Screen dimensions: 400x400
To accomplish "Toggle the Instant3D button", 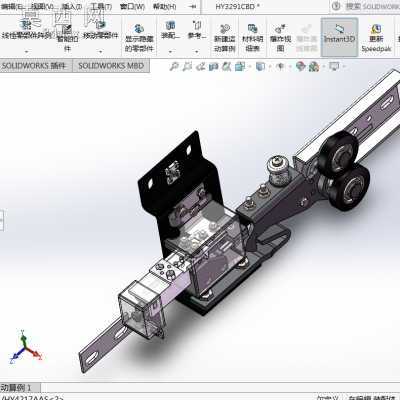I will 339,37.
